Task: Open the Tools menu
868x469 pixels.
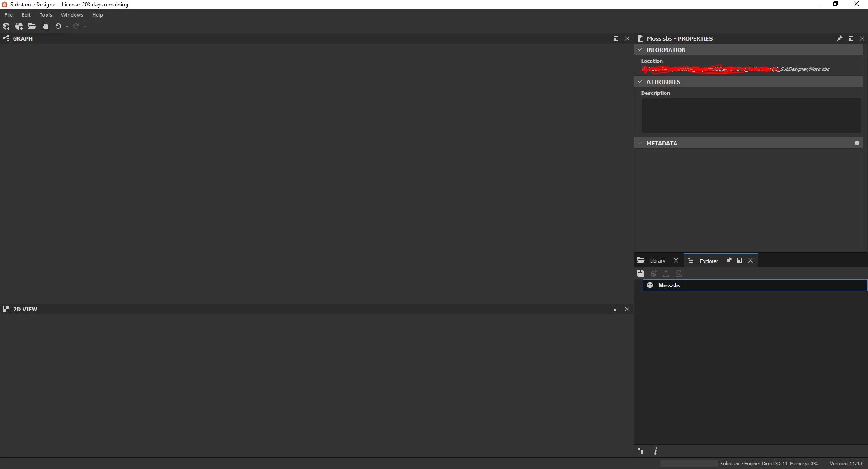Action: pyautogui.click(x=46, y=15)
